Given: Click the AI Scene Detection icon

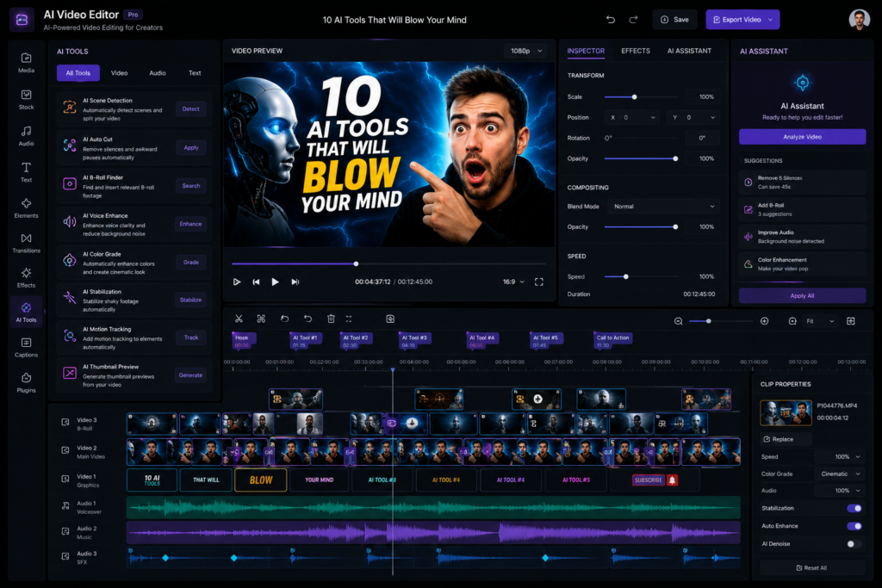Looking at the screenshot, I should (x=69, y=107).
